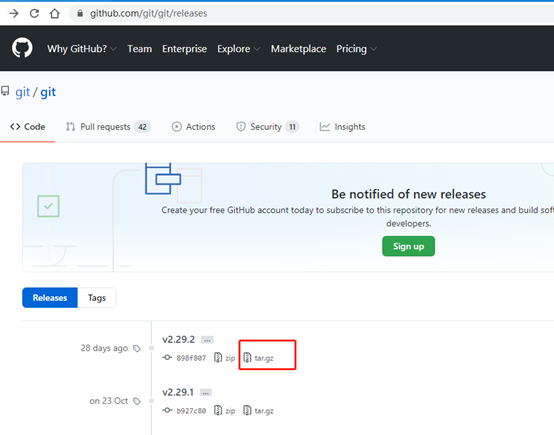
Task: Click zip file icon for v2.29.1
Action: click(x=218, y=410)
